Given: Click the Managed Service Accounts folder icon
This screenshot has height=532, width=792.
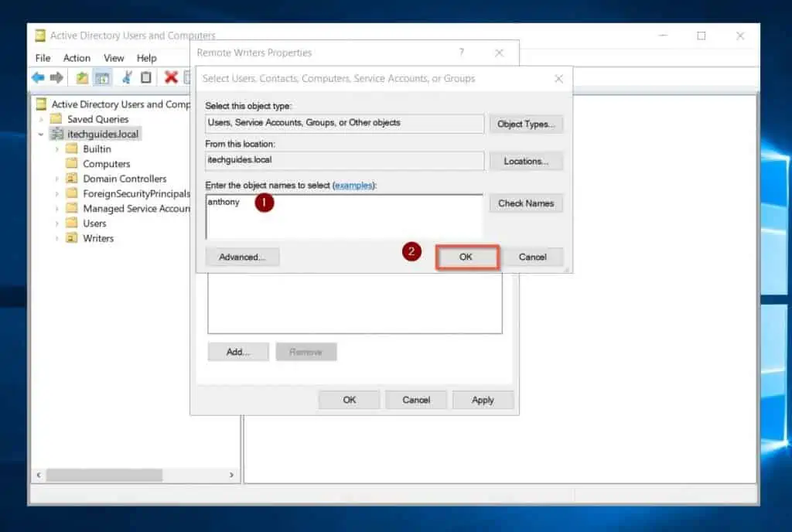Looking at the screenshot, I should tap(72, 209).
